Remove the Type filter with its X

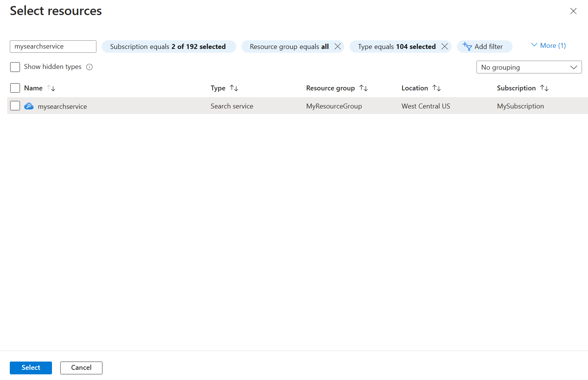445,46
